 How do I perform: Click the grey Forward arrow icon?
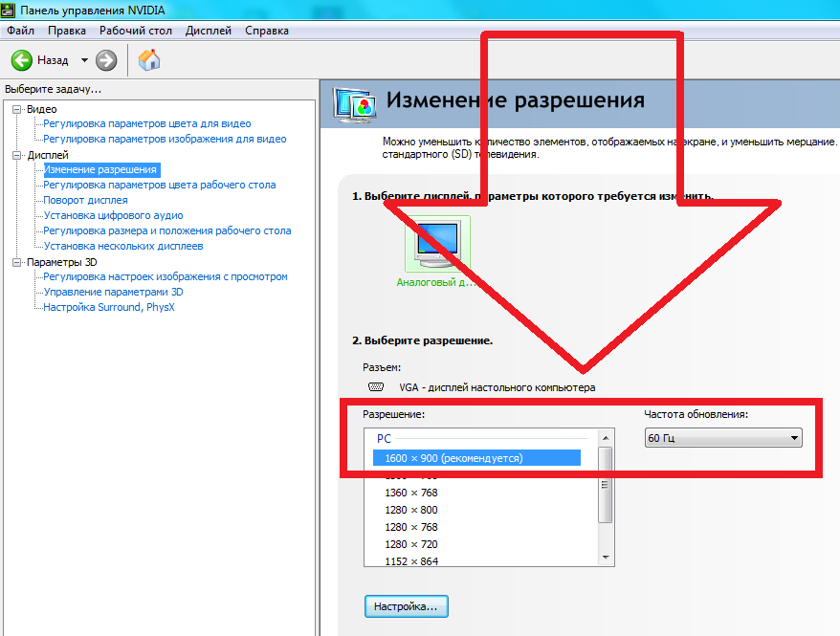coord(106,60)
